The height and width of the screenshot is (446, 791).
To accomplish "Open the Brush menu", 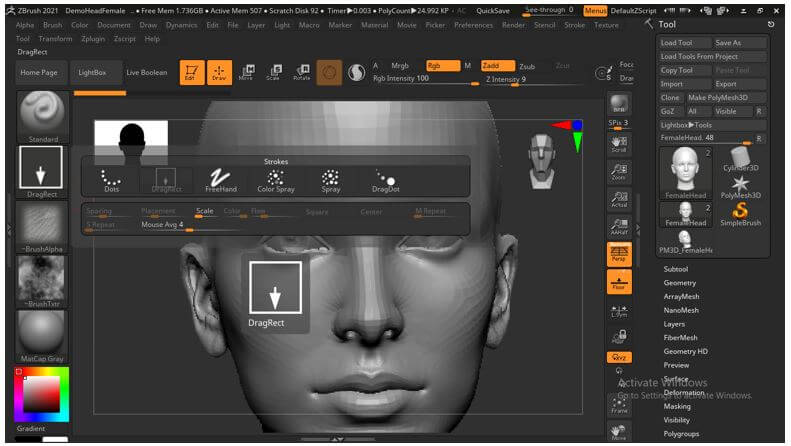I will coord(52,25).
